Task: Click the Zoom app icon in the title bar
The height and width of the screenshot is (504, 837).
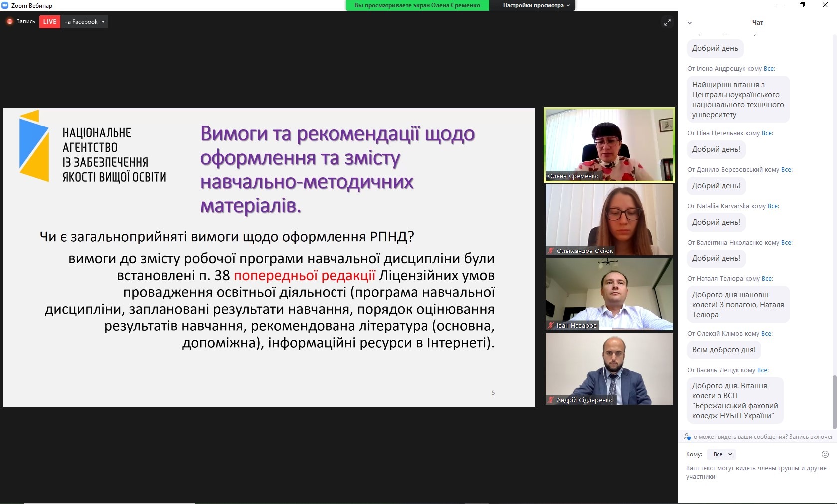Action: coord(5,5)
